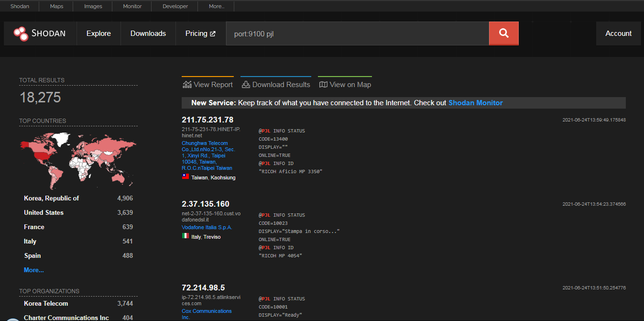The image size is (644, 321).
Task: Filter results by Italy in top countries
Action: [30, 241]
